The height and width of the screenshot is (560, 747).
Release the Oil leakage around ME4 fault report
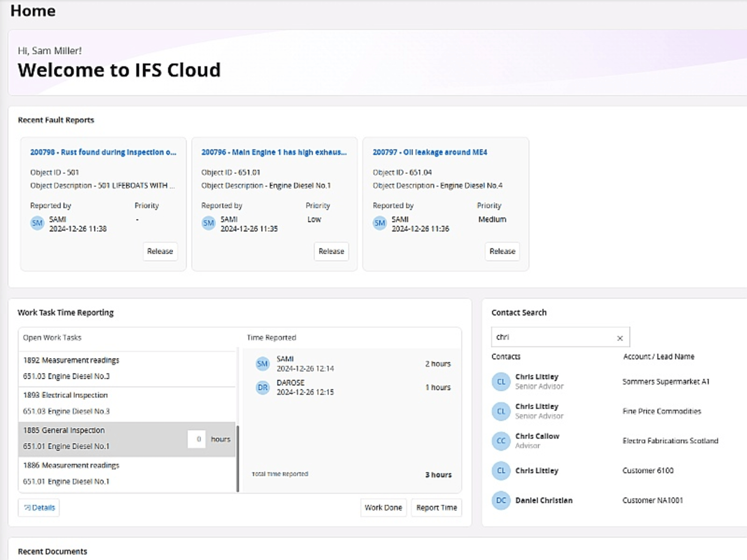[x=502, y=251]
